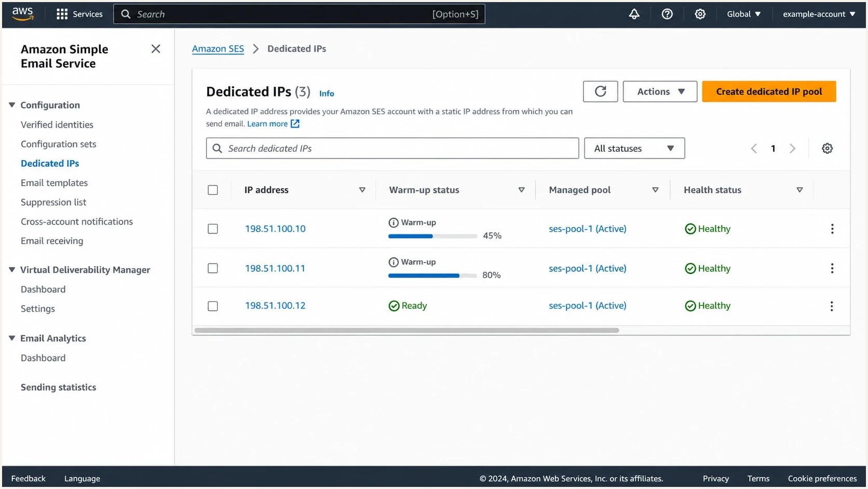Open Cross-account notifications page
868x489 pixels.
coord(77,221)
